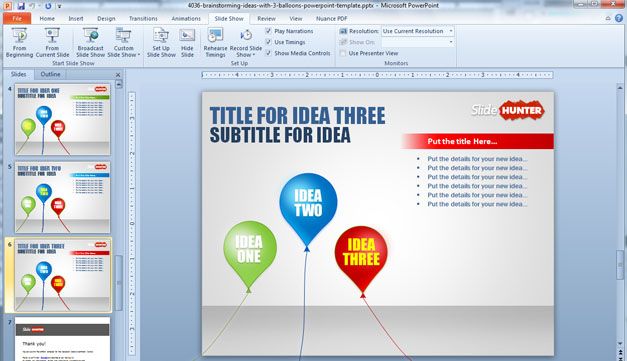This screenshot has width=627, height=361.
Task: Open the Design ribbon tab
Action: point(106,18)
